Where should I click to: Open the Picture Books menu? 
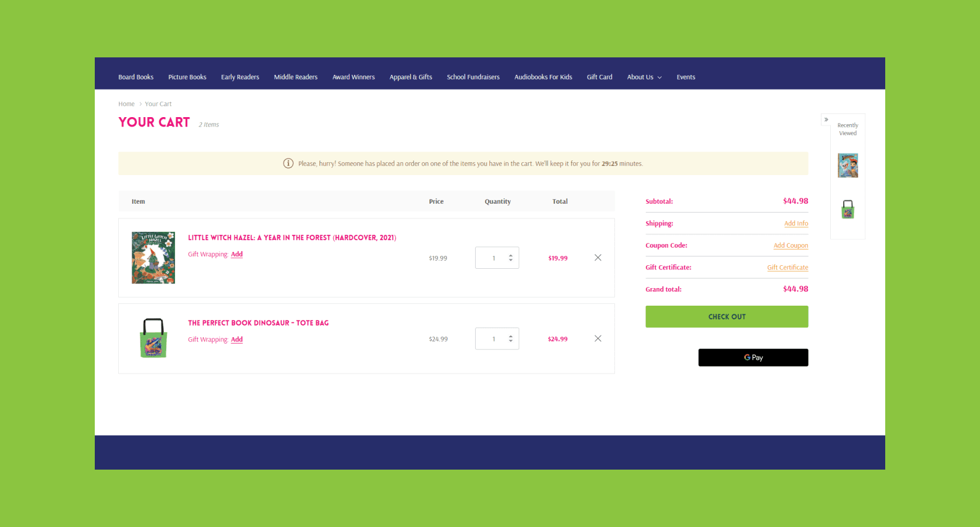click(x=187, y=77)
